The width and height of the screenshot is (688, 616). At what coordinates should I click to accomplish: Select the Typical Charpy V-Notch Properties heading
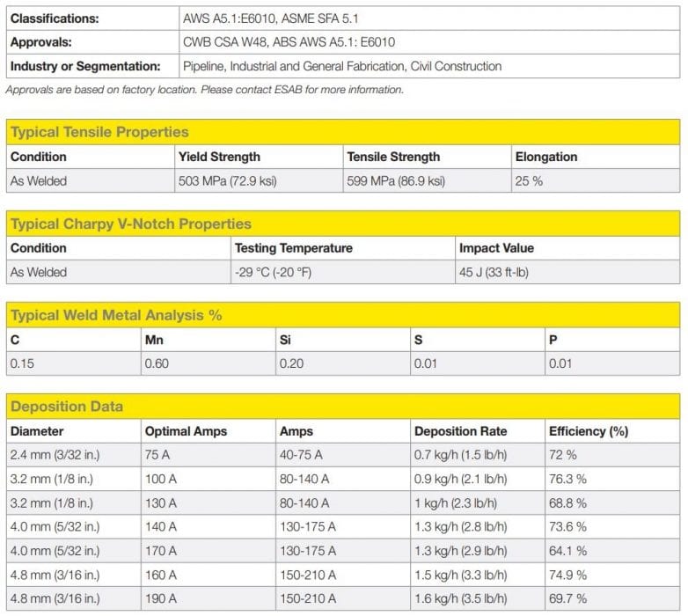[131, 224]
